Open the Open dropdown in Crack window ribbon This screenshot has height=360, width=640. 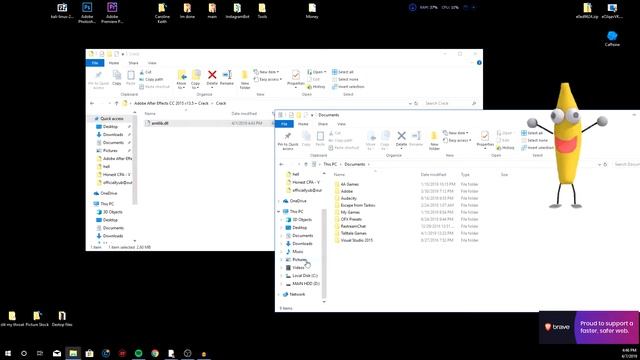(317, 72)
